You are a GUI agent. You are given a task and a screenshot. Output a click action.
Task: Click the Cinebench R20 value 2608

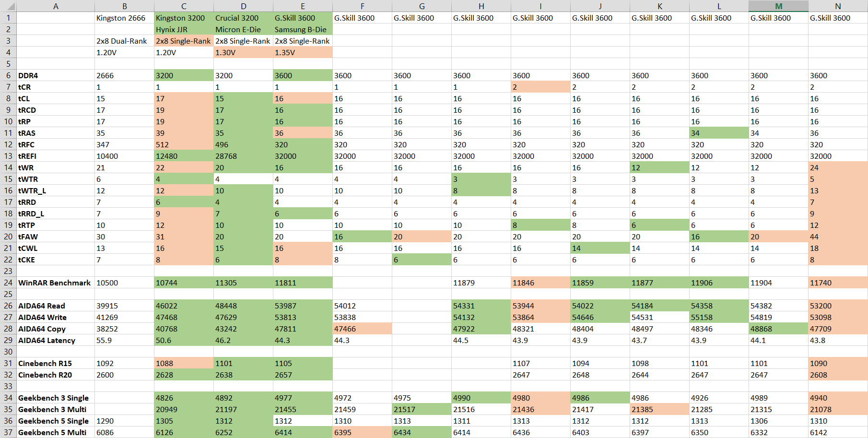[838, 375]
